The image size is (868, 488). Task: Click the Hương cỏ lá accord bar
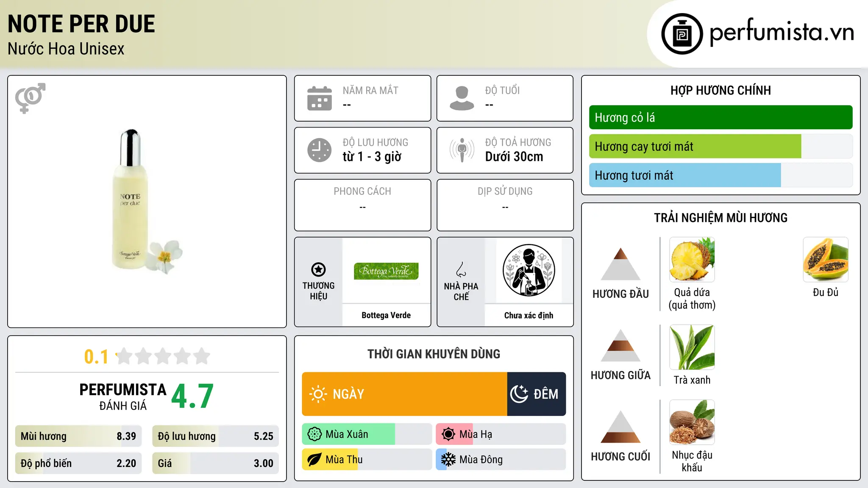(721, 117)
